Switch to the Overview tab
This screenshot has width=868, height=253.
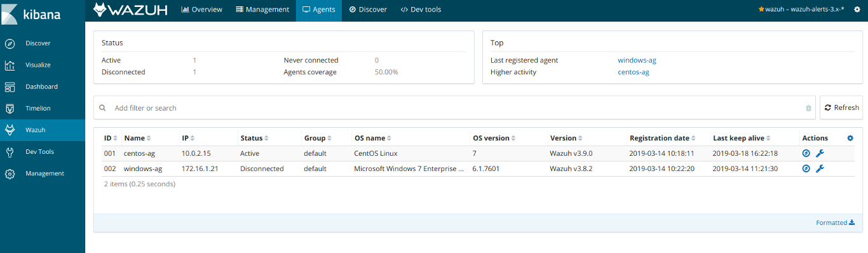point(202,10)
